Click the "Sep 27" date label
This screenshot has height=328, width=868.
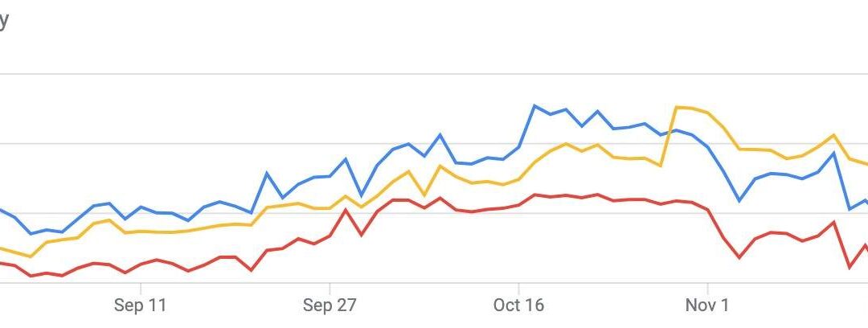pos(330,305)
